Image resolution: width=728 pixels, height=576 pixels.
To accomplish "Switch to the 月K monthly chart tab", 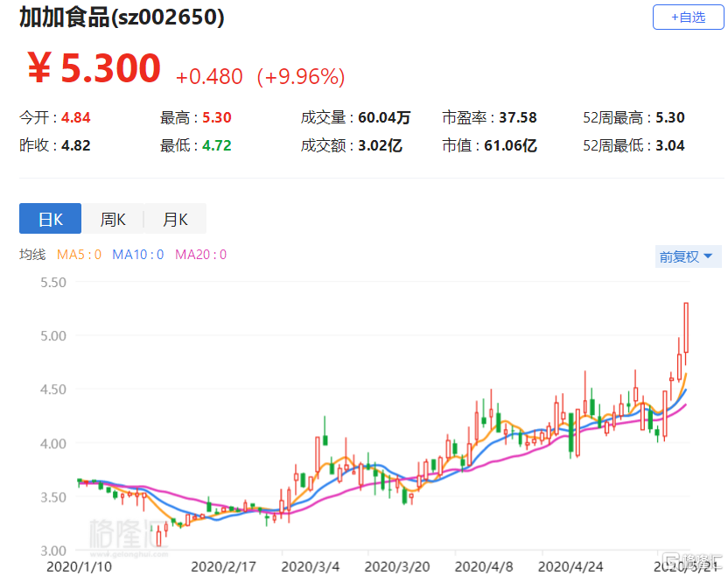I will point(175,218).
